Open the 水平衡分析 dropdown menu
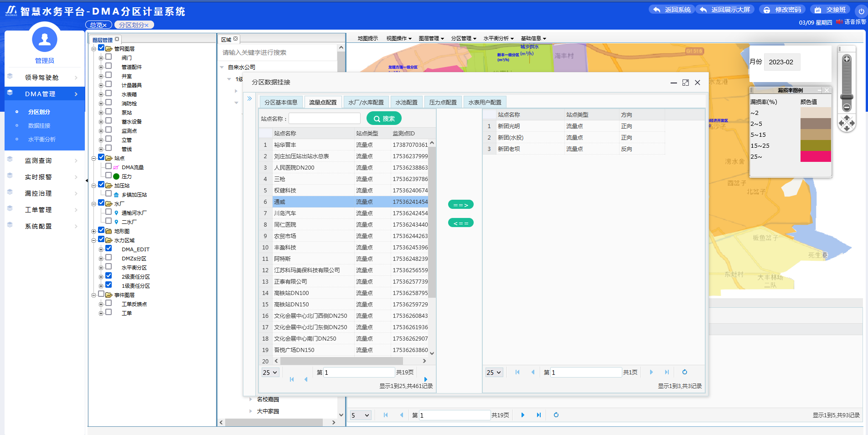The image size is (868, 435). coord(498,38)
